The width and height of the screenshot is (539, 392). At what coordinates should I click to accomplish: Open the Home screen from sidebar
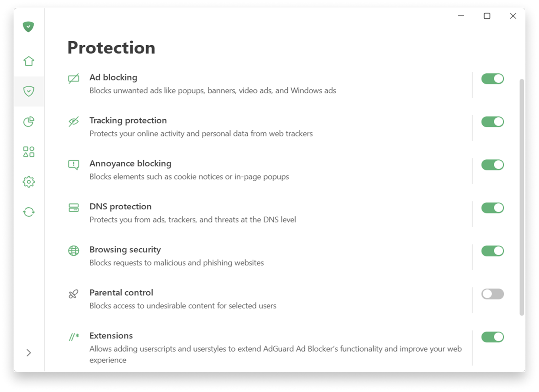pyautogui.click(x=29, y=61)
